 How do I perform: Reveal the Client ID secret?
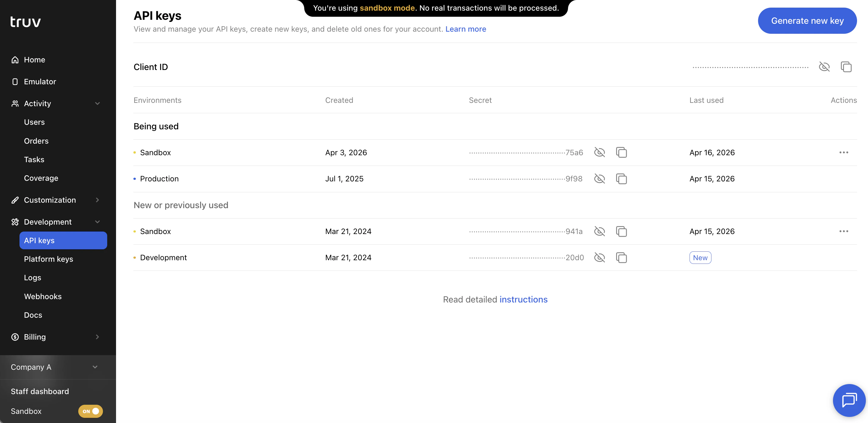click(824, 67)
